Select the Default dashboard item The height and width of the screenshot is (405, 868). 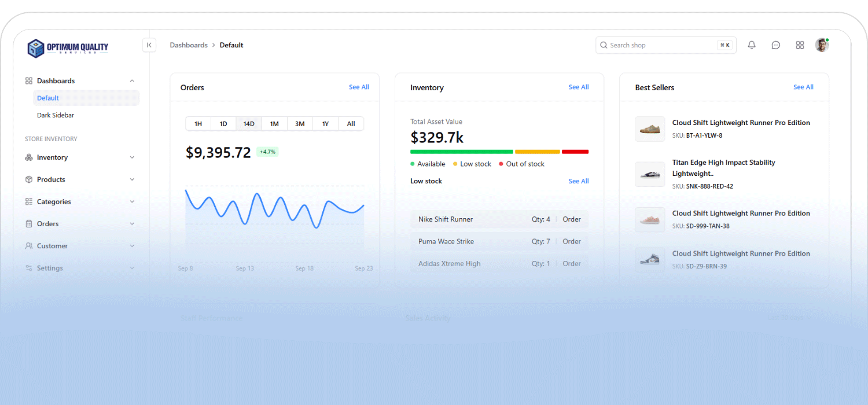[48, 98]
